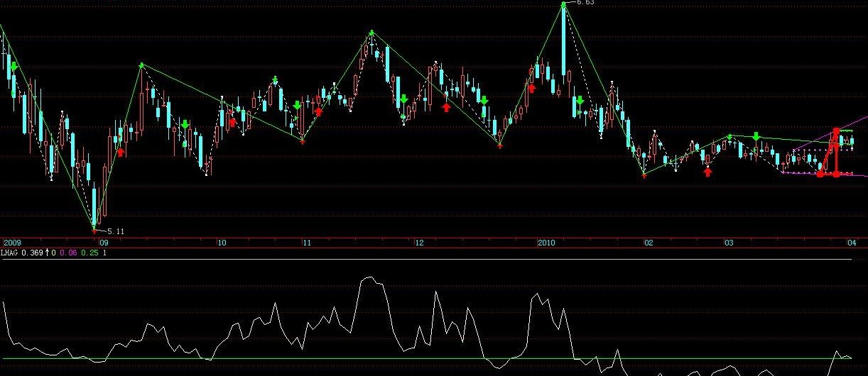Click the 11 month axis label

point(308,243)
